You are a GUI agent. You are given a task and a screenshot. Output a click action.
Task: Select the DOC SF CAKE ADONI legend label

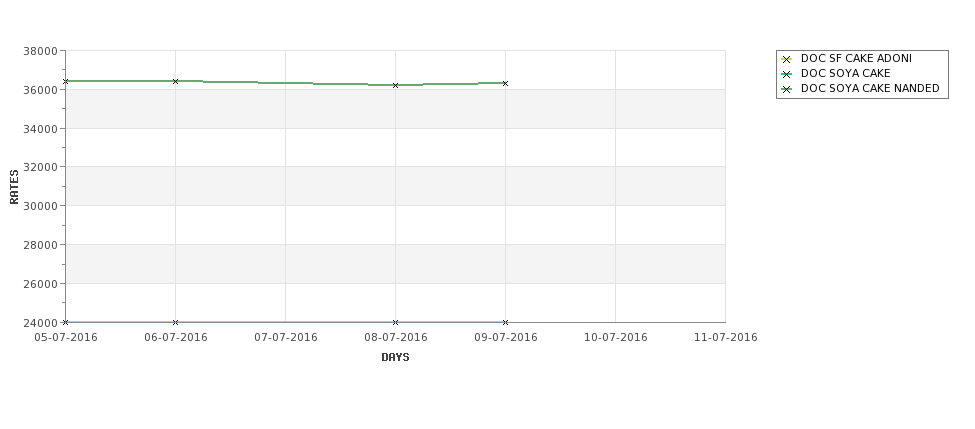(856, 58)
